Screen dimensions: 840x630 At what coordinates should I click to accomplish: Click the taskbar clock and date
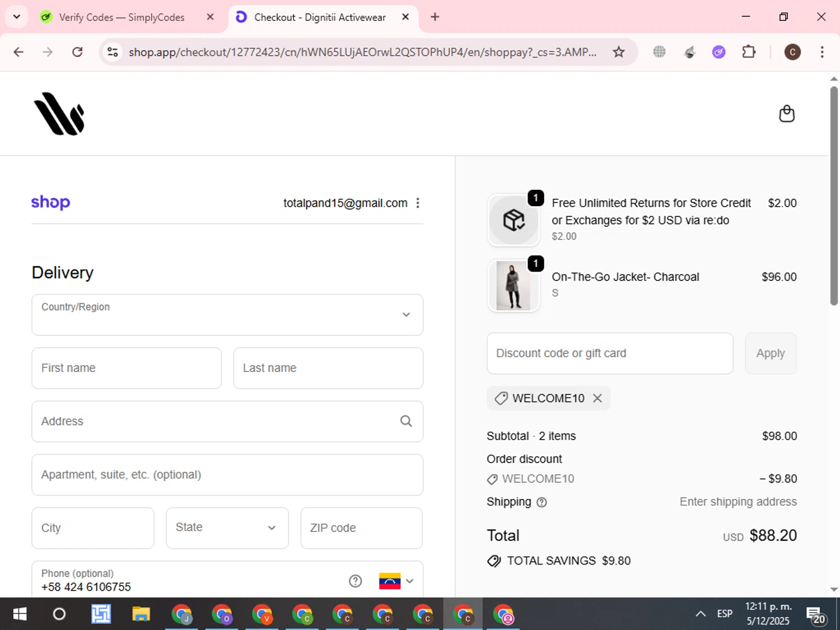[768, 614]
